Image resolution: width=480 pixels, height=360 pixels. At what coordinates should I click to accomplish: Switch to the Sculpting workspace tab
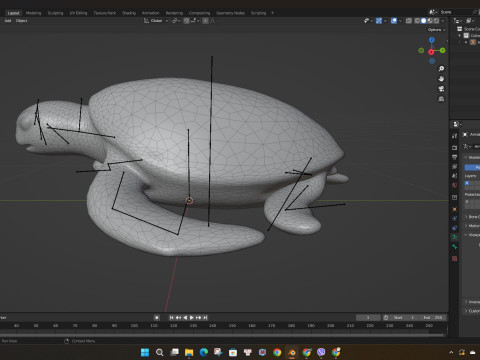pos(55,13)
